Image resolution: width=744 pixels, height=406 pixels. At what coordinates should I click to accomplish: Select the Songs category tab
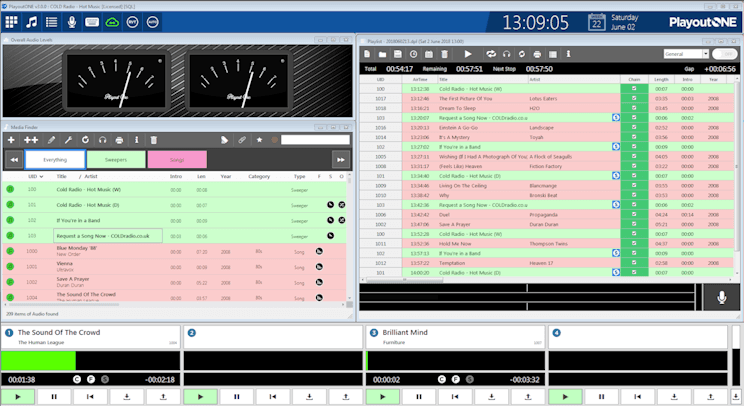coord(177,160)
